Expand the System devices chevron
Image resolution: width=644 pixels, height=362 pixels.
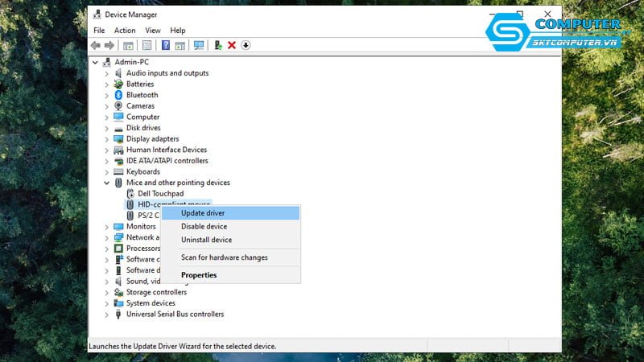[107, 304]
